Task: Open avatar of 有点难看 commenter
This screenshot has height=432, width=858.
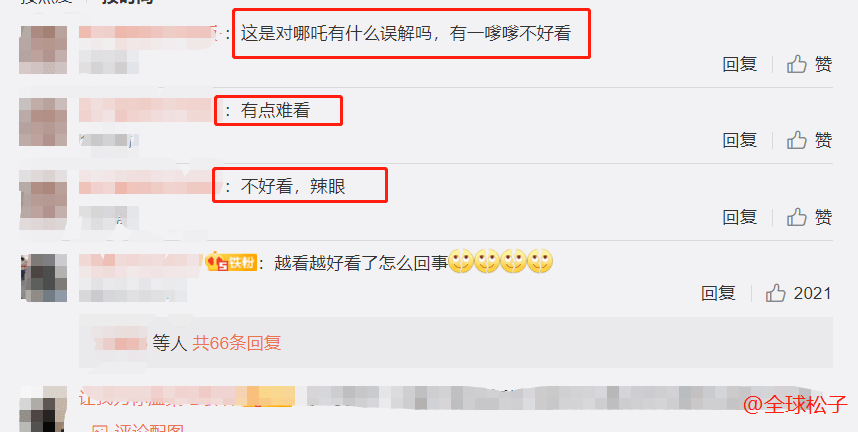Action: [x=43, y=122]
